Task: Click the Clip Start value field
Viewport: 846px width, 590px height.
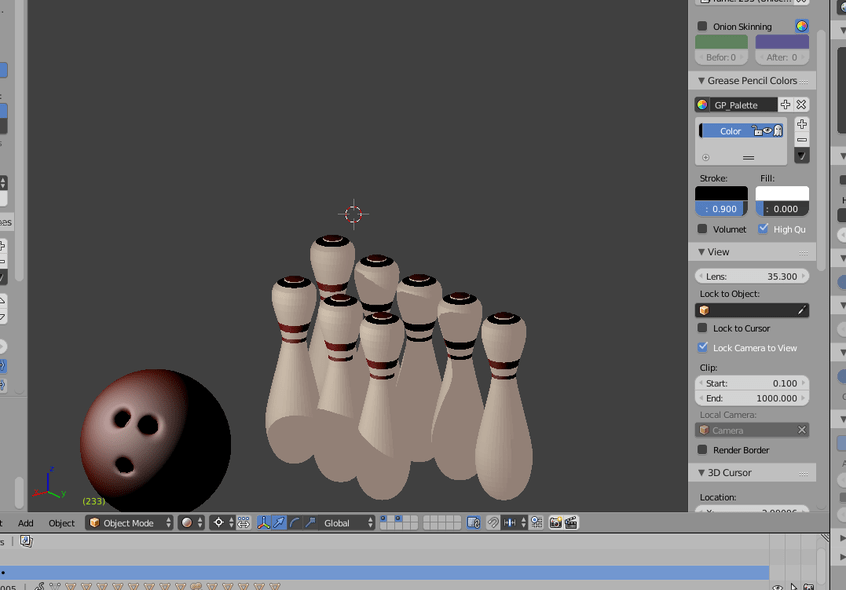Action: (753, 383)
